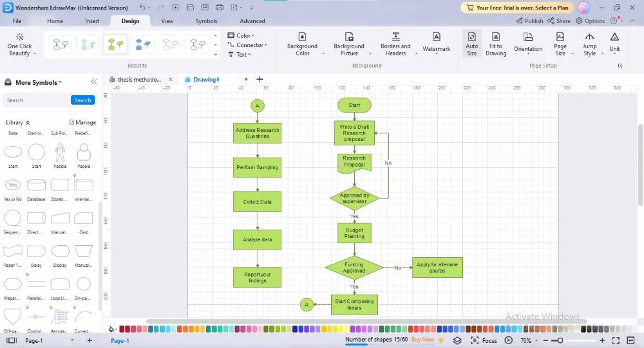The height and width of the screenshot is (348, 644).
Task: Save the drawing using the save icon
Action: (x=205, y=7)
